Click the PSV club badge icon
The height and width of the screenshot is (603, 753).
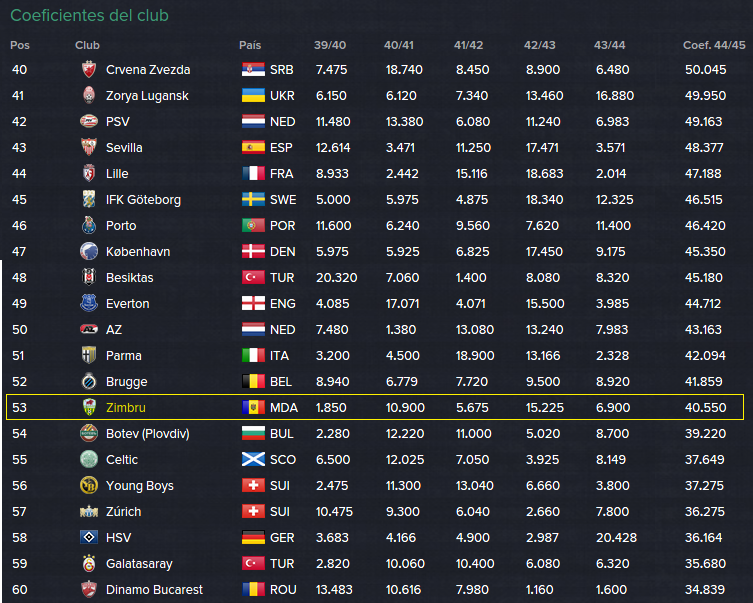tap(89, 121)
